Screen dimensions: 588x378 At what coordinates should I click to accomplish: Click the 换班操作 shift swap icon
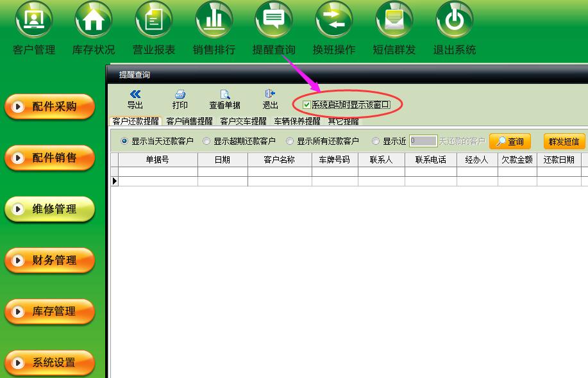(334, 19)
